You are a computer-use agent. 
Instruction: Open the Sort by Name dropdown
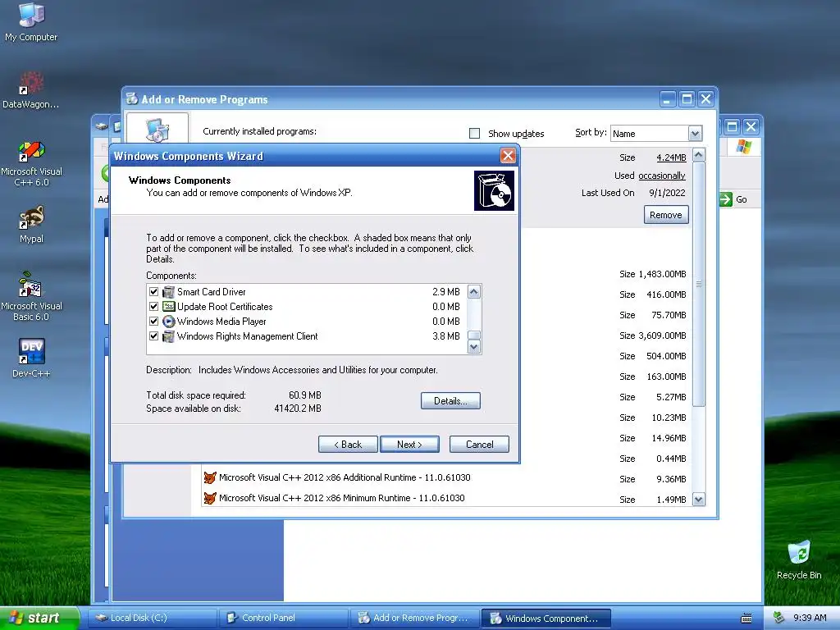click(695, 134)
